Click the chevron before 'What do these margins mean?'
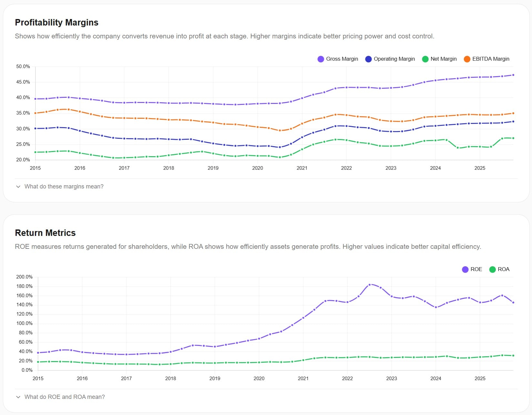Image resolution: width=532 pixels, height=415 pixels. pyautogui.click(x=18, y=187)
